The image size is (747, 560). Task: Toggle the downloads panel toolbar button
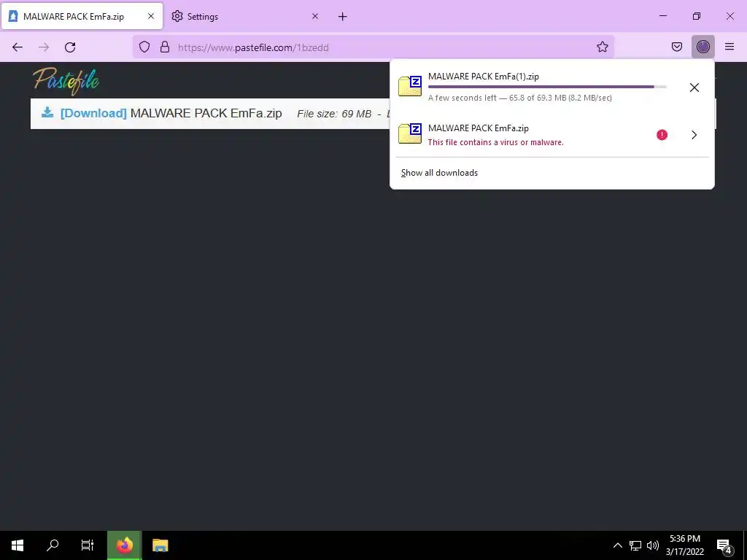[x=703, y=47]
